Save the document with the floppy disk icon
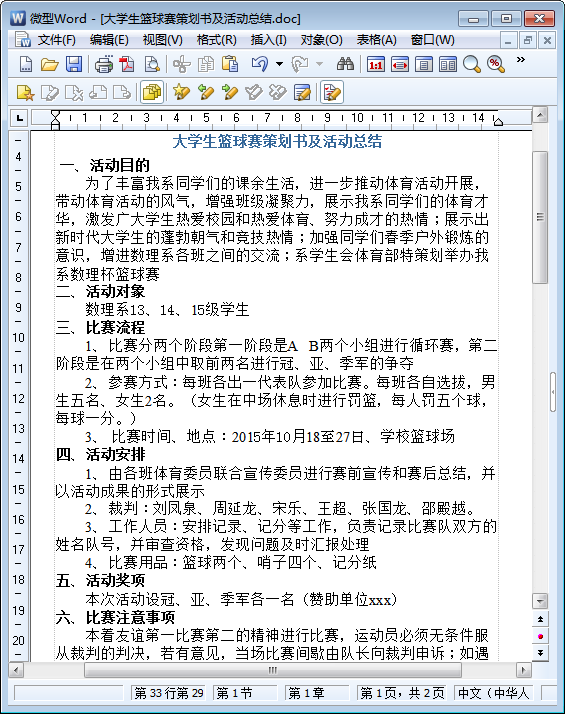Image resolution: width=565 pixels, height=714 pixels. click(74, 64)
